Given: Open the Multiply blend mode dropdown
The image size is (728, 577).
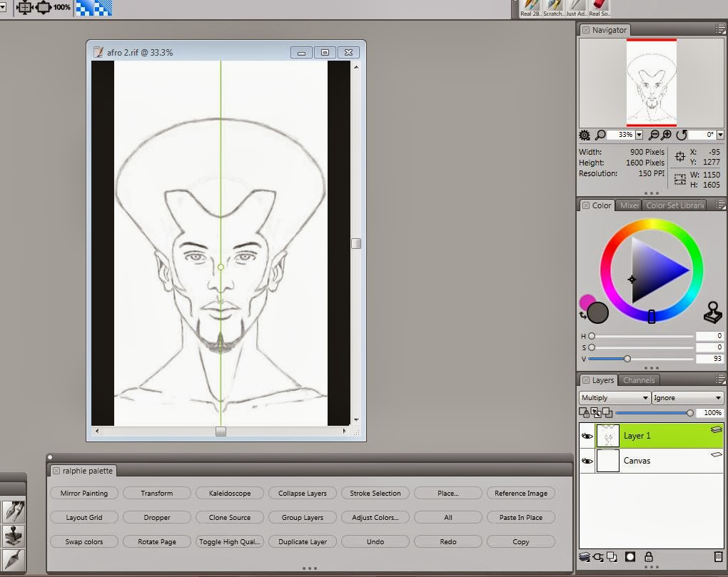Looking at the screenshot, I should click(612, 397).
